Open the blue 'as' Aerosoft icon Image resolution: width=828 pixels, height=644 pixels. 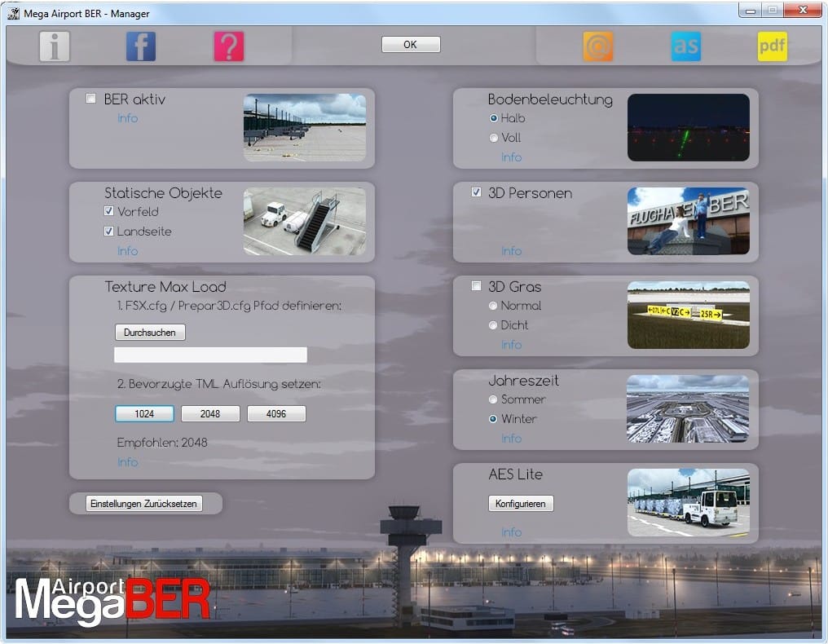point(685,46)
